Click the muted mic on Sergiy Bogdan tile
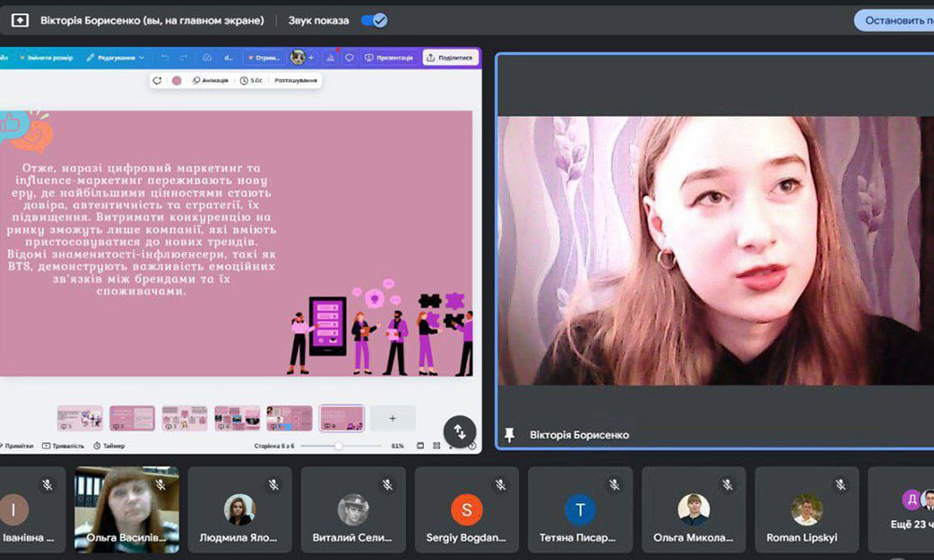Screen dimensions: 934x560 coord(501,484)
